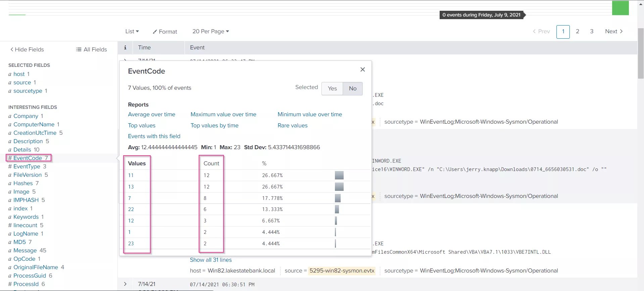
Task: Open the Format options menu
Action: pos(165,32)
